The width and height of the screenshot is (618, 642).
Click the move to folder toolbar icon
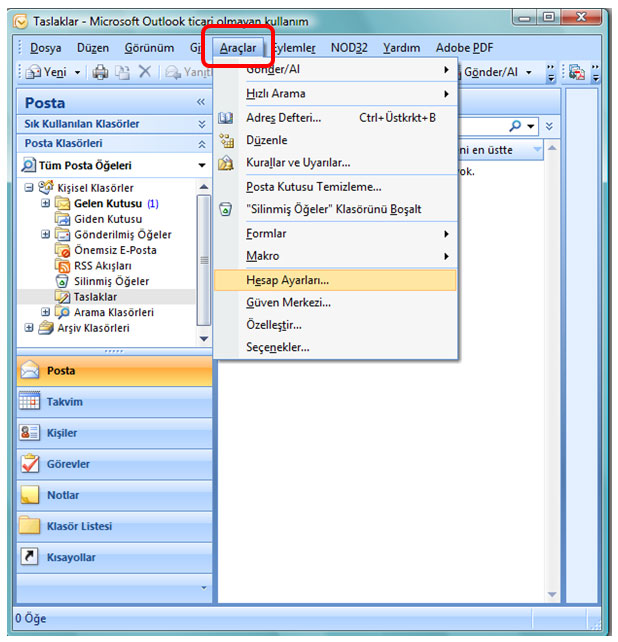coord(122,72)
